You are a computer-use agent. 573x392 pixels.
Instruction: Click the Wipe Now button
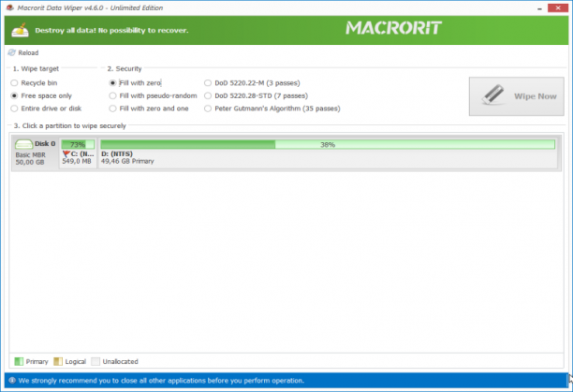click(517, 96)
